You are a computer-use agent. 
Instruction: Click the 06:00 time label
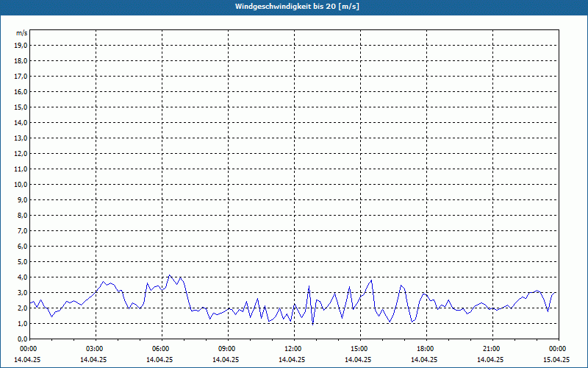(162, 349)
